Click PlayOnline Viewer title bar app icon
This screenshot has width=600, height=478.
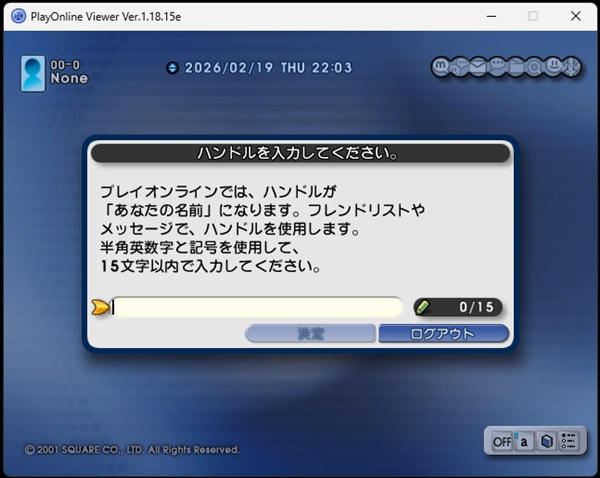18,16
